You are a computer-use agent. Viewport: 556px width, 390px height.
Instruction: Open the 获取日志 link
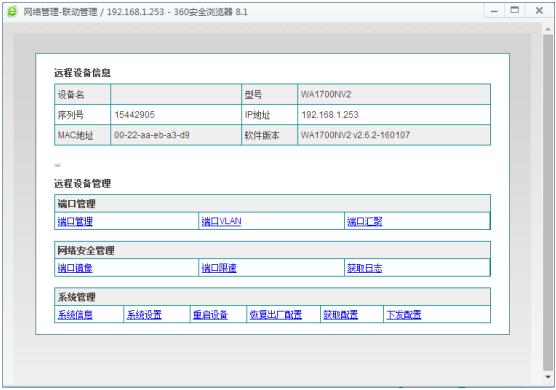[365, 268]
